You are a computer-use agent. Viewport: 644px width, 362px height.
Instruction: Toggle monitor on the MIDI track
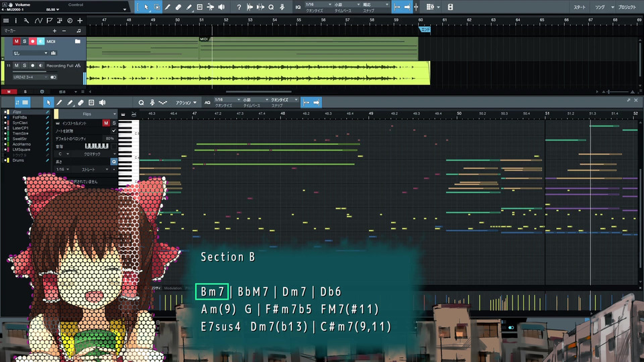[40, 42]
